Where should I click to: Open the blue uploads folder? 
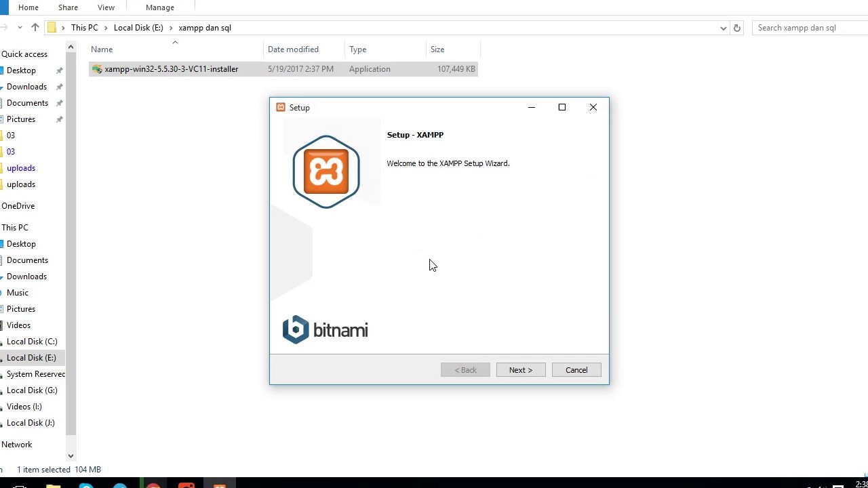(21, 168)
